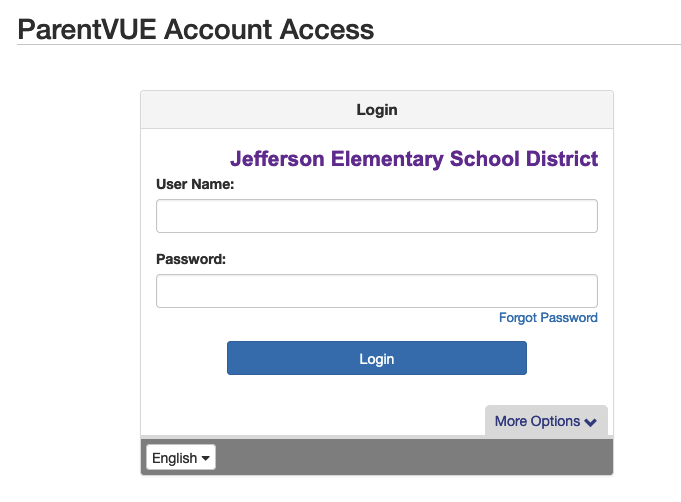Focus the Password input field
Screen dimensions: 681x502
(x=377, y=291)
